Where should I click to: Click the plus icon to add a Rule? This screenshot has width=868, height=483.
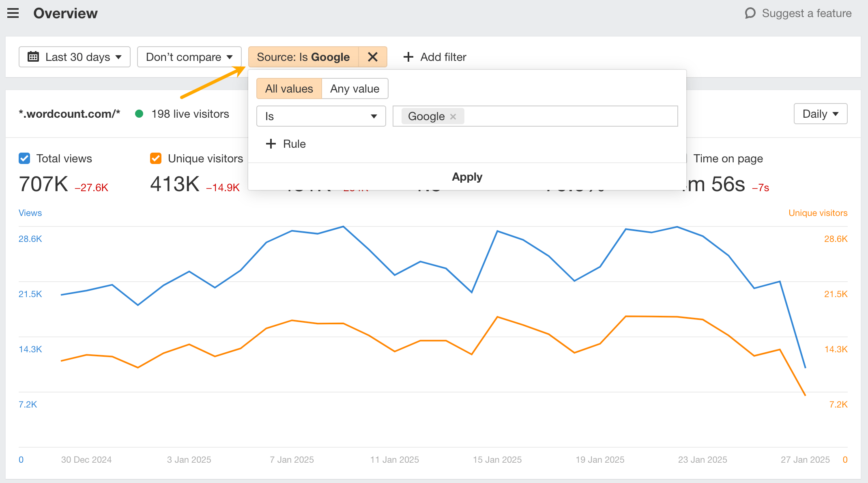click(x=271, y=144)
